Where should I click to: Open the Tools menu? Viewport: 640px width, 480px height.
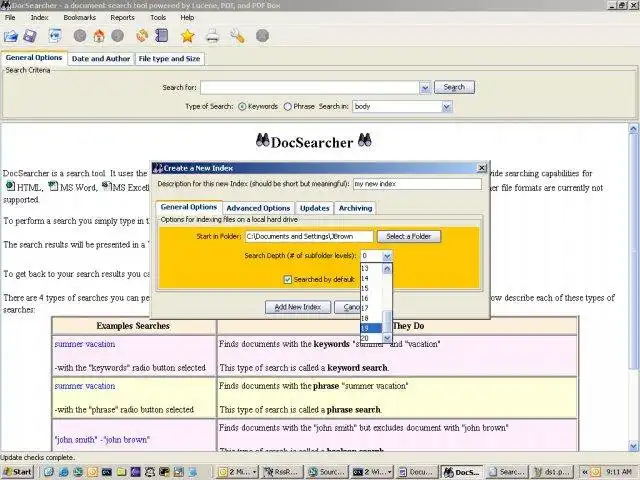[x=158, y=18]
